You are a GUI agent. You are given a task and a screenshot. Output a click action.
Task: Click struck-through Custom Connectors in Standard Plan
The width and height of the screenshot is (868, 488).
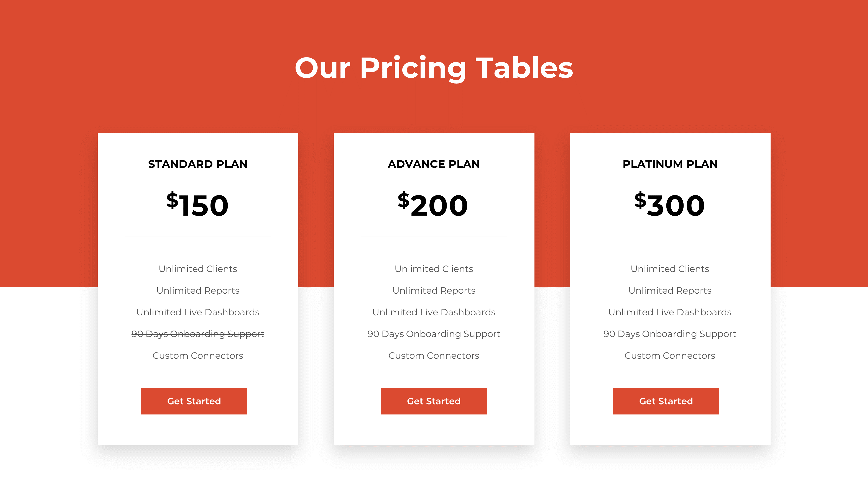[198, 356]
